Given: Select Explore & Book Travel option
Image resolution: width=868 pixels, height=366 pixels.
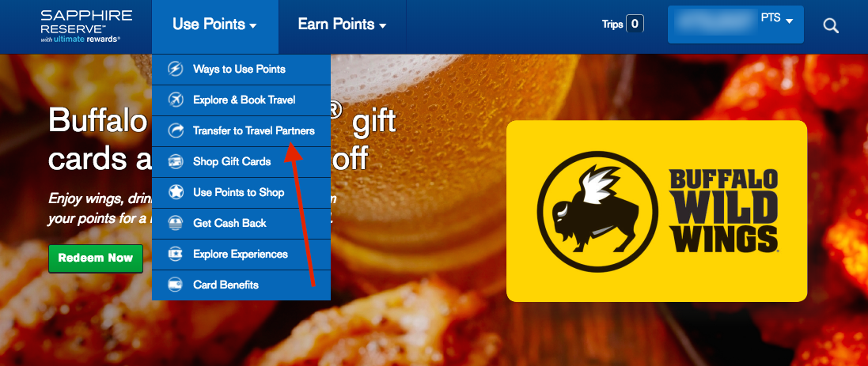Looking at the screenshot, I should 241,100.
